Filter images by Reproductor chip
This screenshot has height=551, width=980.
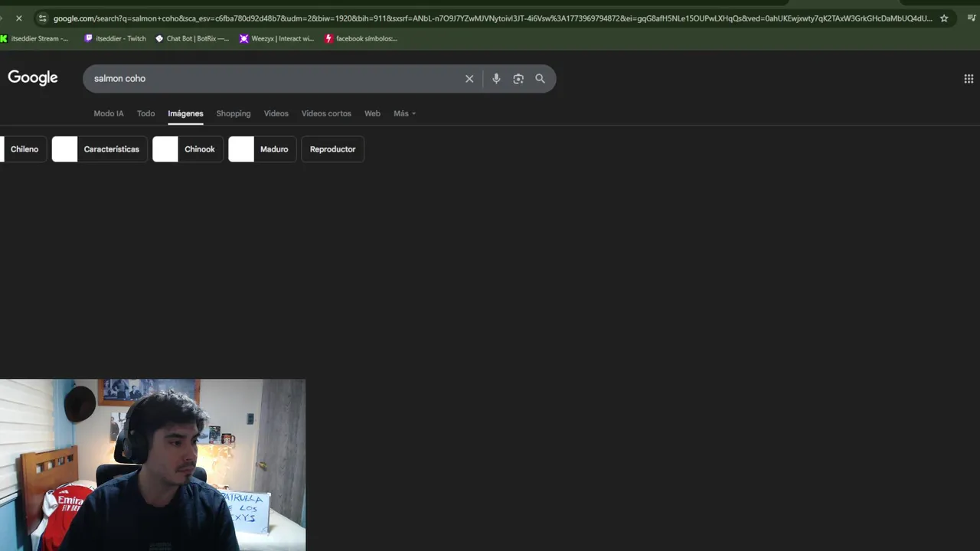click(x=333, y=149)
